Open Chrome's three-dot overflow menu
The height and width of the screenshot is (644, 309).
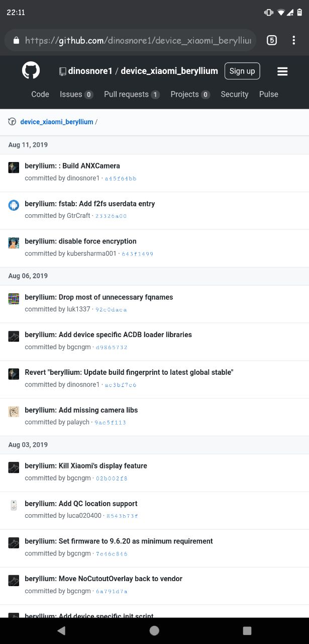(x=294, y=40)
